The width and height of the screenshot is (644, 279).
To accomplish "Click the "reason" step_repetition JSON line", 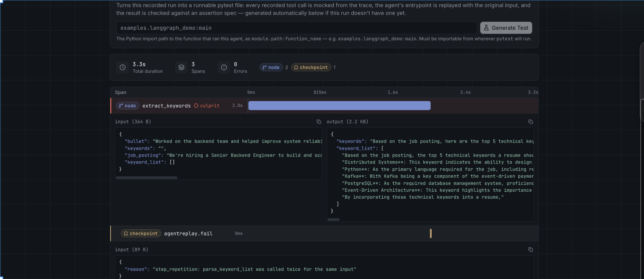I will [x=240, y=269].
